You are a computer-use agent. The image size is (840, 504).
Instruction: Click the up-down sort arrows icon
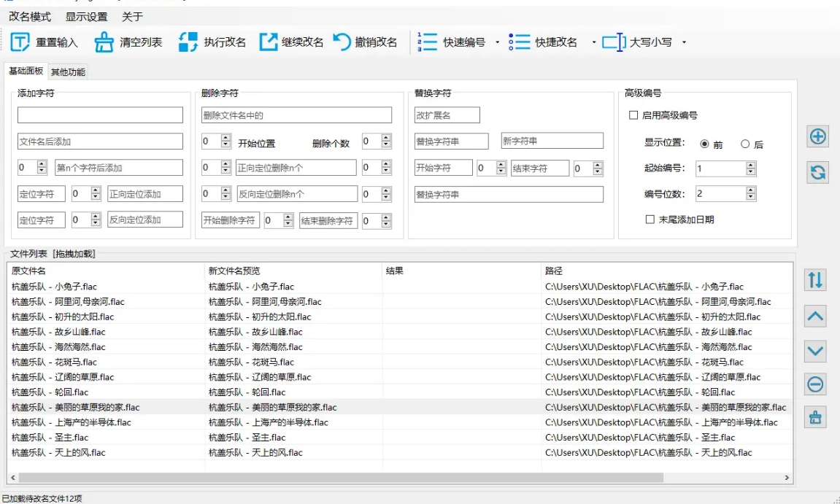(x=815, y=279)
